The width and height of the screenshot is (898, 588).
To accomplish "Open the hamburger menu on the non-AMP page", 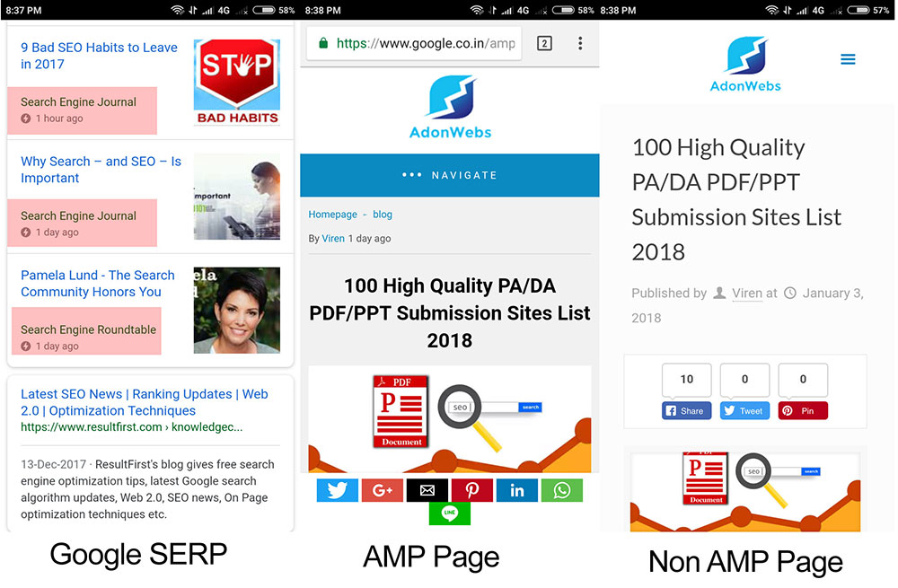I will (848, 59).
